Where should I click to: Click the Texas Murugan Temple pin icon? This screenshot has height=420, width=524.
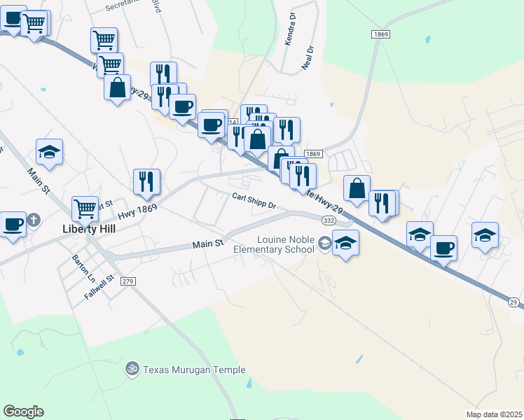click(x=132, y=370)
